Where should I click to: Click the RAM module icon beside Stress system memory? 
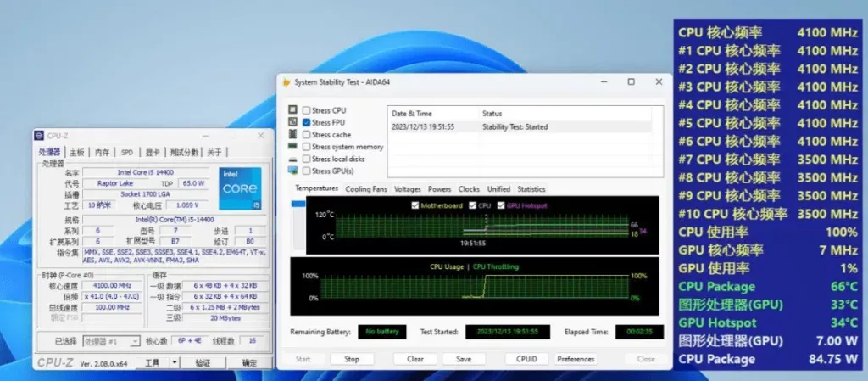click(292, 147)
